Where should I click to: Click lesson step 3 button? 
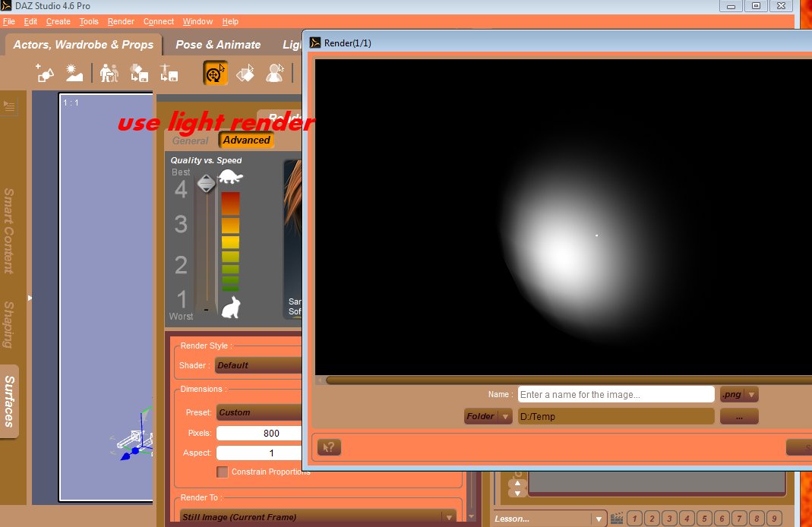pyautogui.click(x=670, y=518)
